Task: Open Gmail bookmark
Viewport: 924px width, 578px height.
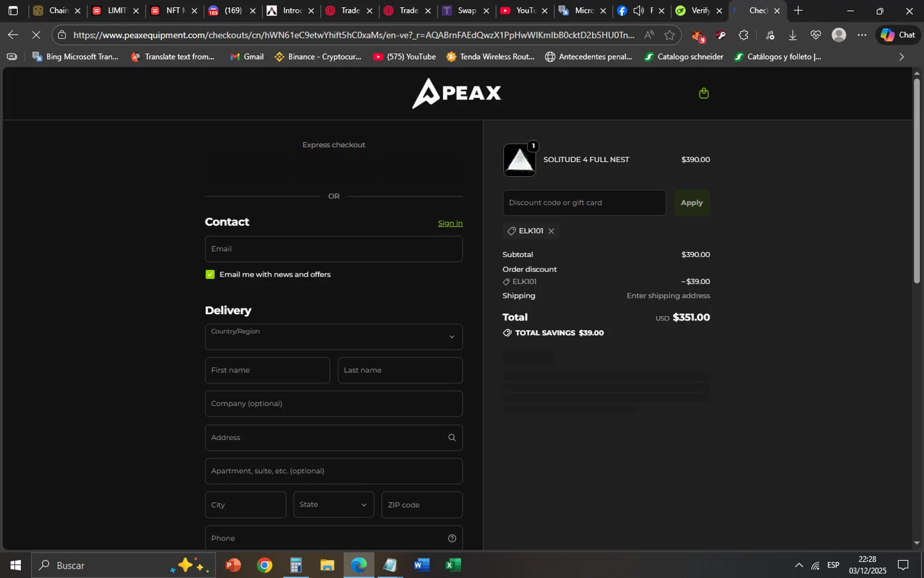Action: point(247,57)
